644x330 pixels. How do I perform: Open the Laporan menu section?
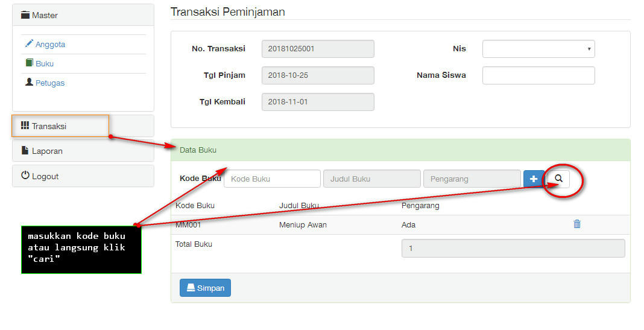point(83,151)
